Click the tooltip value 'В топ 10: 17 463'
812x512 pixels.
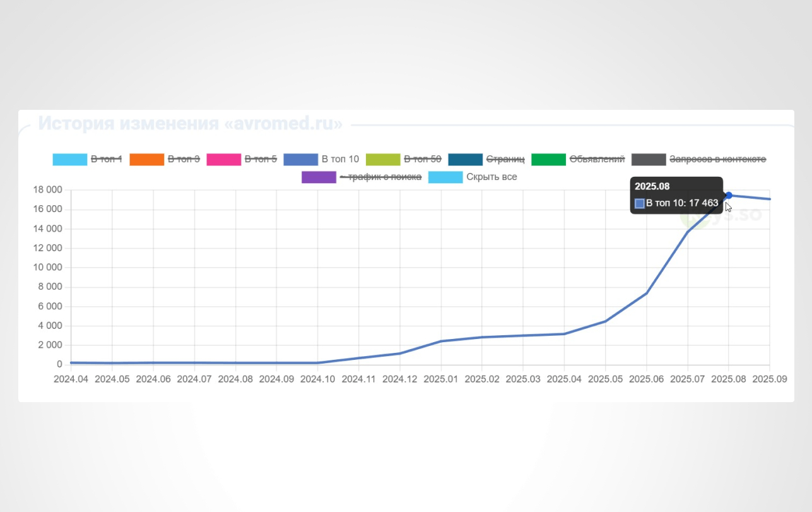click(682, 203)
